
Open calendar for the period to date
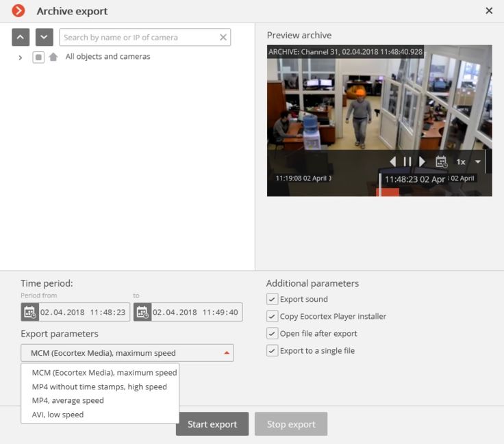pos(142,312)
